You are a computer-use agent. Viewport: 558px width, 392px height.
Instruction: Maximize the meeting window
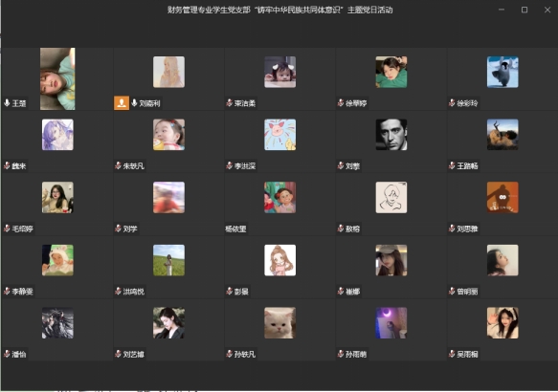coord(525,10)
